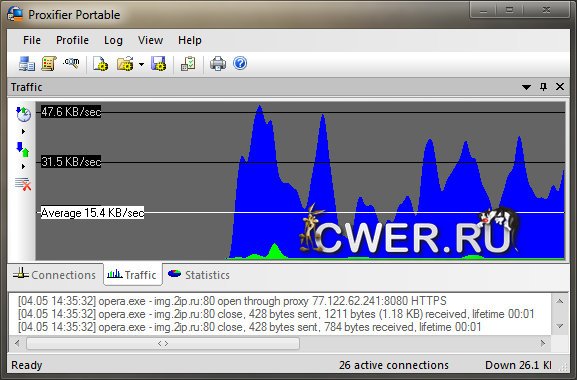
Task: Toggle the up/down arrows traffic icon
Action: coord(23,149)
